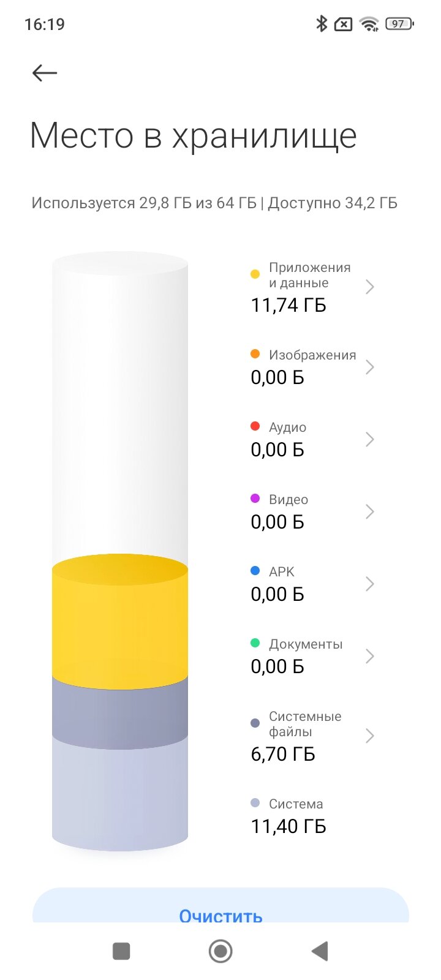Expand the Приложения и данные chevron
The height and width of the screenshot is (980, 441).
click(x=369, y=287)
